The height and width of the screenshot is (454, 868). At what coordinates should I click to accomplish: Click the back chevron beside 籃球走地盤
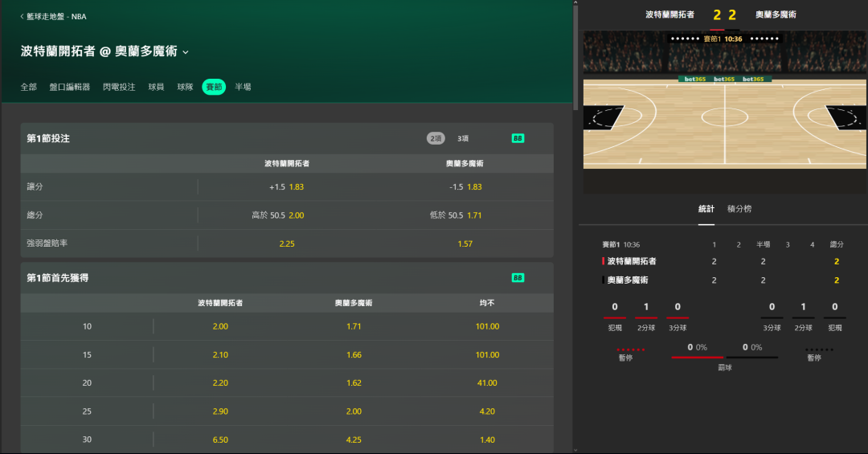click(23, 17)
